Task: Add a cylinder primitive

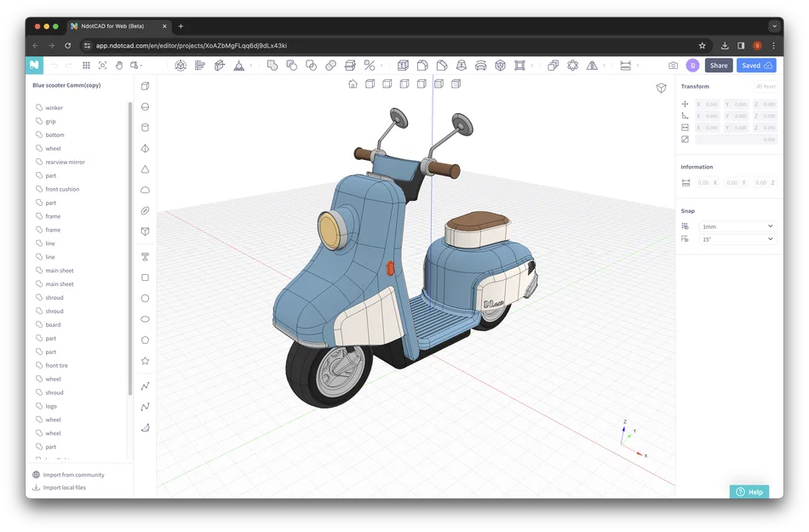Action: click(146, 128)
